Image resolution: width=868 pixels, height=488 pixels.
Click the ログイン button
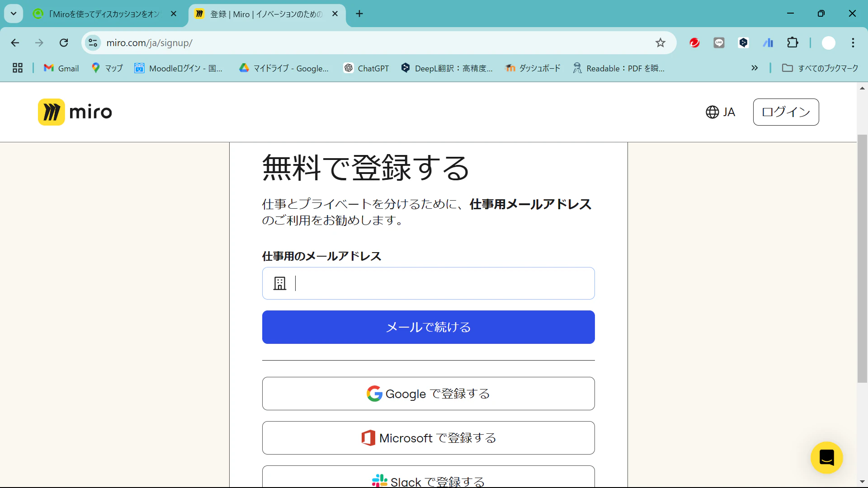pyautogui.click(x=786, y=112)
